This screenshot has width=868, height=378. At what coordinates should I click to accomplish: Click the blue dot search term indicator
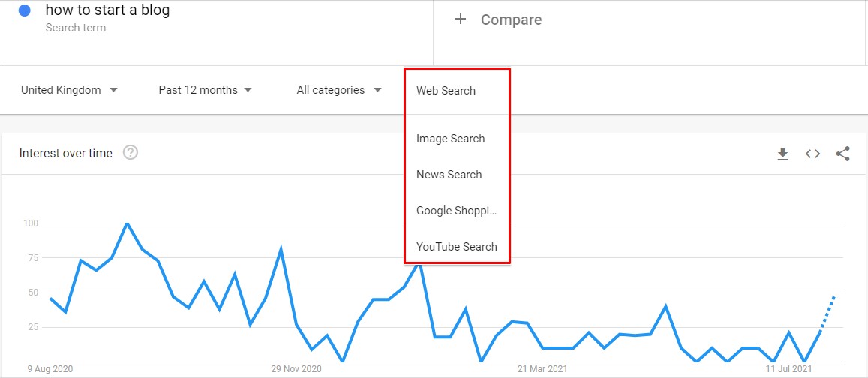click(x=24, y=11)
